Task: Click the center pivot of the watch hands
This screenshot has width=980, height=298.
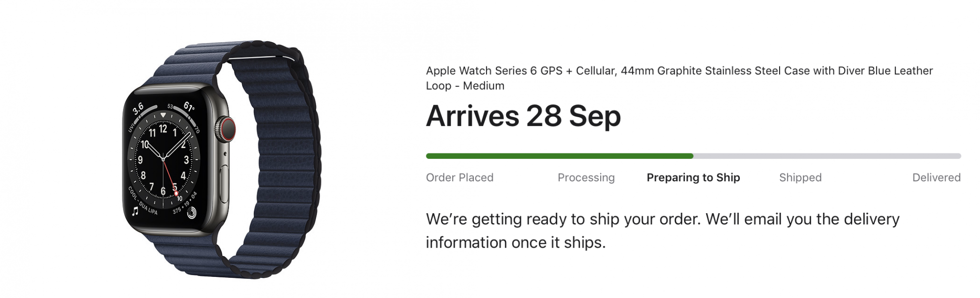Action: coord(163,158)
